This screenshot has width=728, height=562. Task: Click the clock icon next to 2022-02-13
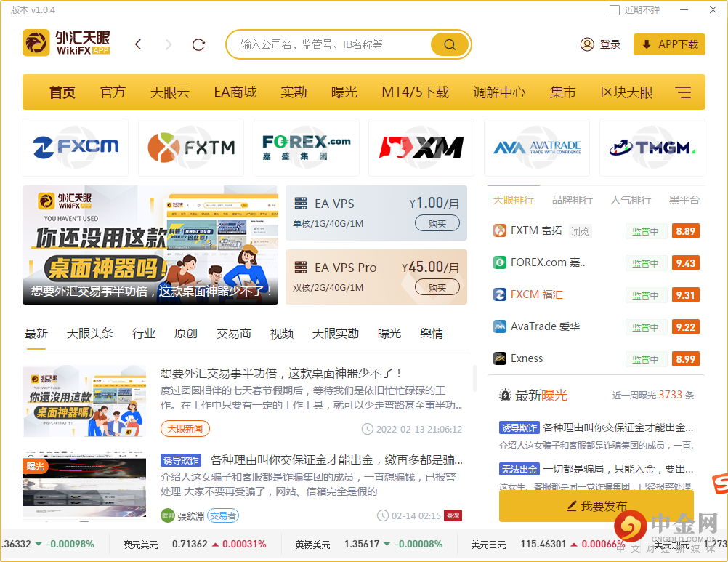click(367, 429)
